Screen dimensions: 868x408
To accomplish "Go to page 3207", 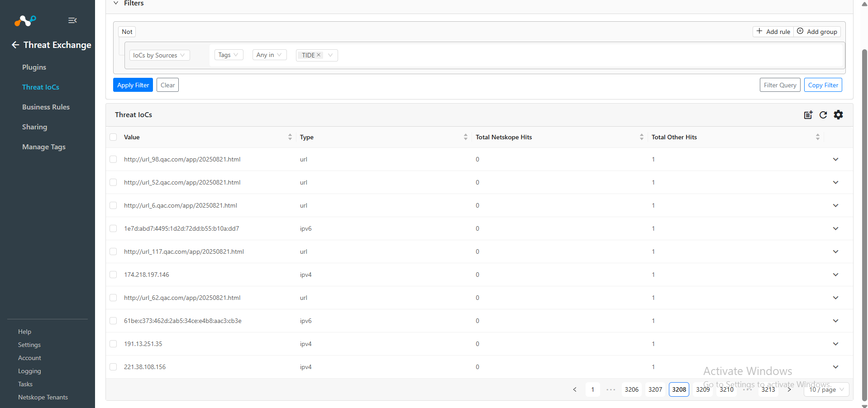I will click(655, 389).
